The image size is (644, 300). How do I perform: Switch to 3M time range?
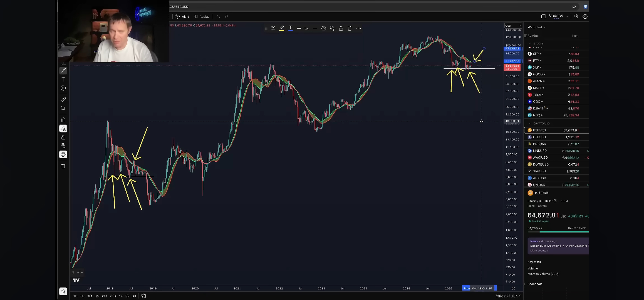[x=97, y=296]
